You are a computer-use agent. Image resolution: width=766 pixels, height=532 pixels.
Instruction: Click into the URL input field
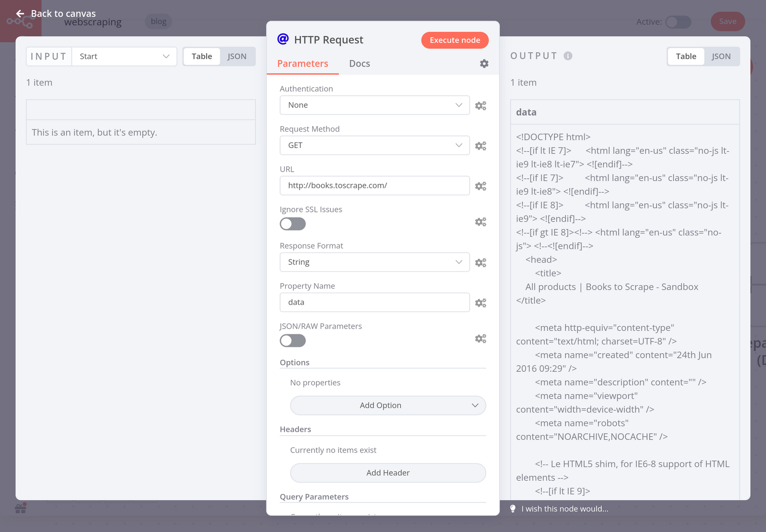[x=374, y=186]
